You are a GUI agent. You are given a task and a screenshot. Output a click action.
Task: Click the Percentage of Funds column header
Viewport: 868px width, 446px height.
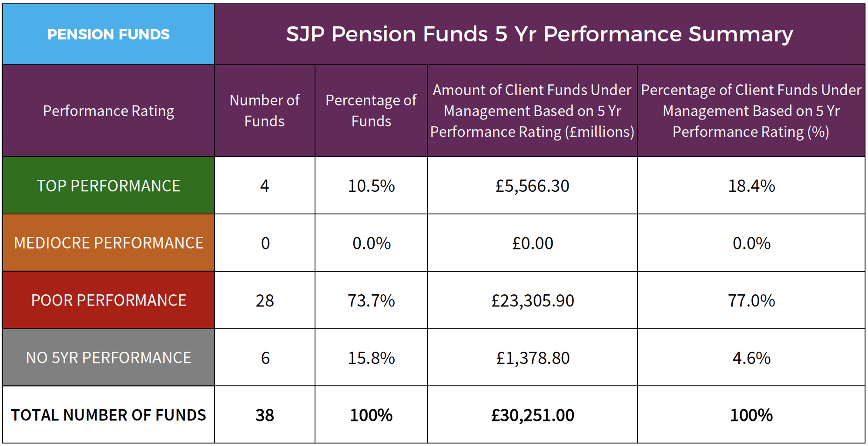pyautogui.click(x=371, y=111)
